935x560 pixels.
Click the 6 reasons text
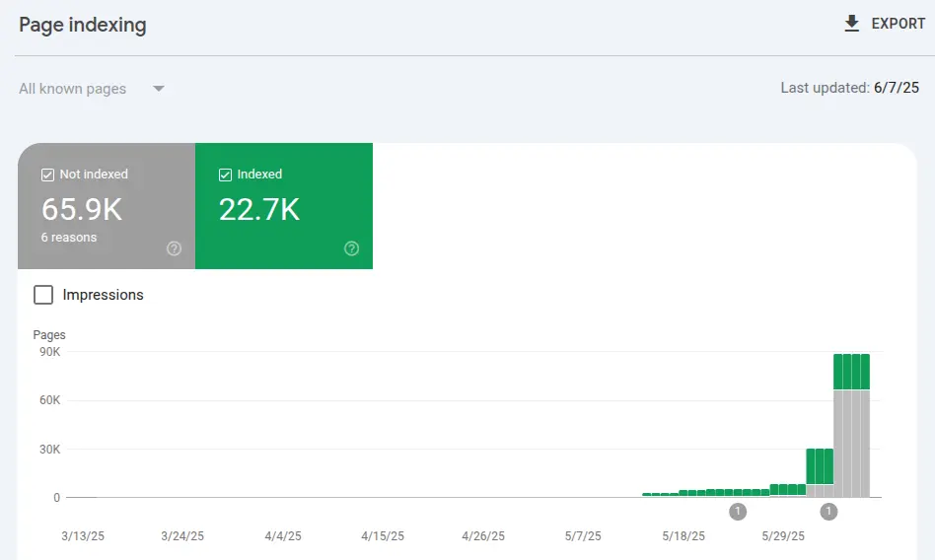coord(69,238)
